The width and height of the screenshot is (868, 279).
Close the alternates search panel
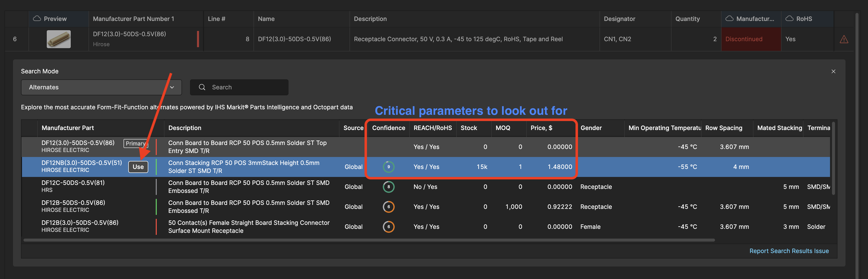(x=833, y=71)
